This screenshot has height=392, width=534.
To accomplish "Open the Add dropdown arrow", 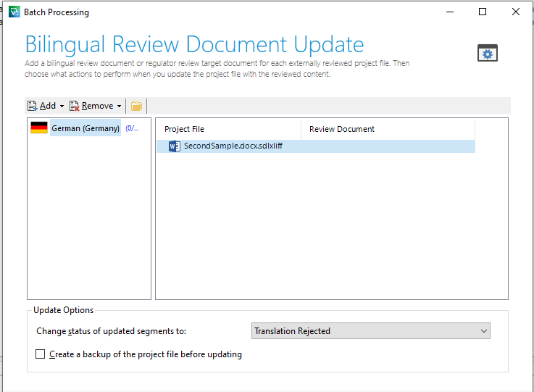I will tap(62, 107).
